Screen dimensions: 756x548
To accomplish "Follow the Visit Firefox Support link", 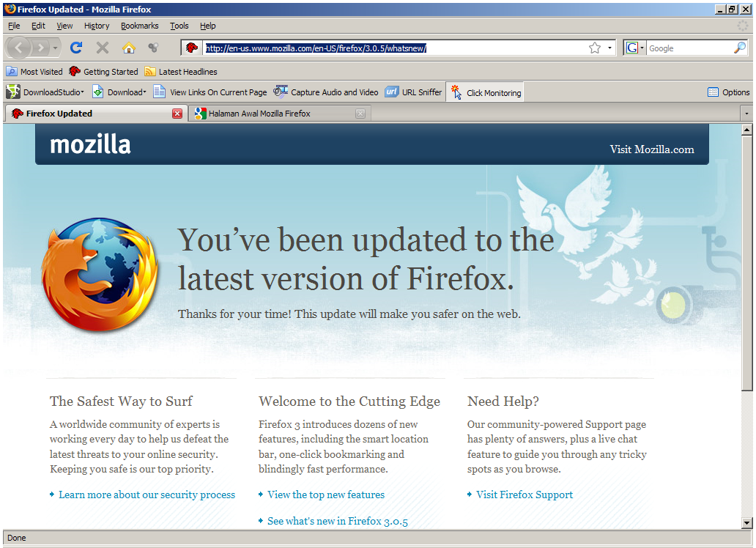I will (525, 495).
